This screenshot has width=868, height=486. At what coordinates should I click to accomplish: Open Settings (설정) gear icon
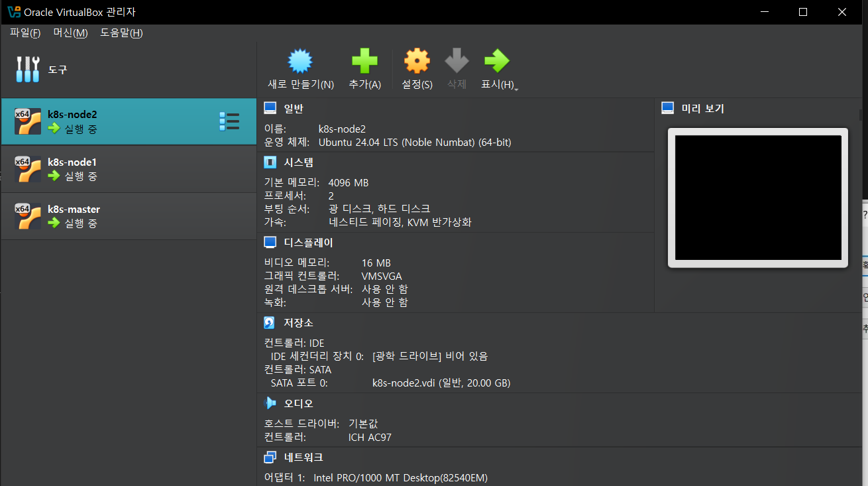click(417, 61)
